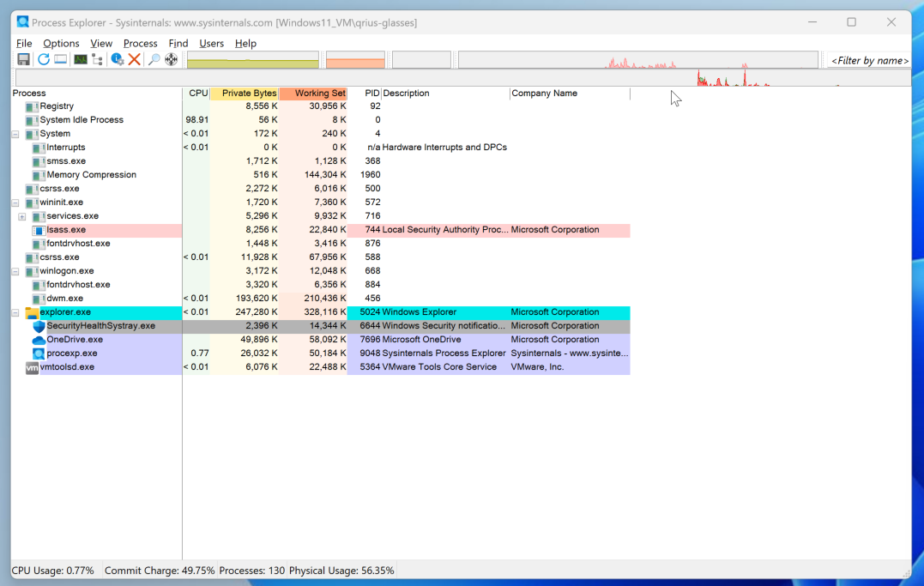This screenshot has height=586, width=924.
Task: Click 'Physical Usage: 56.35%' in status bar
Action: (x=341, y=571)
